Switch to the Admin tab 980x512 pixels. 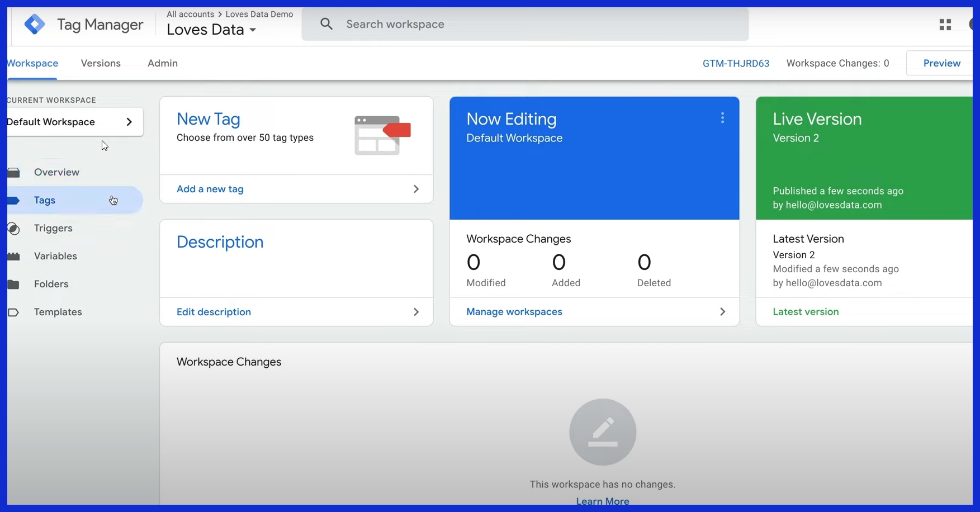[163, 63]
